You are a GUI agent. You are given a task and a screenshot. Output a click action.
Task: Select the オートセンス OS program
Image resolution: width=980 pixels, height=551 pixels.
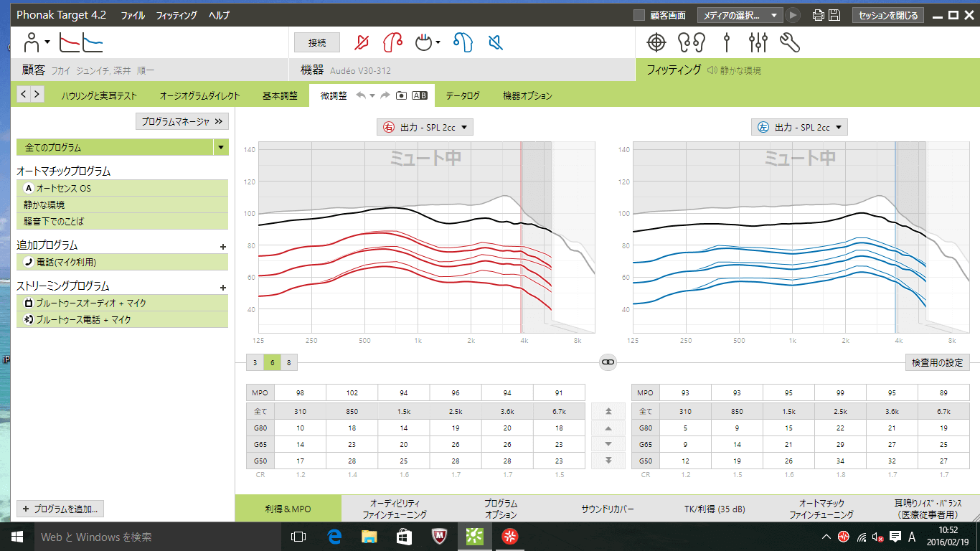point(122,188)
